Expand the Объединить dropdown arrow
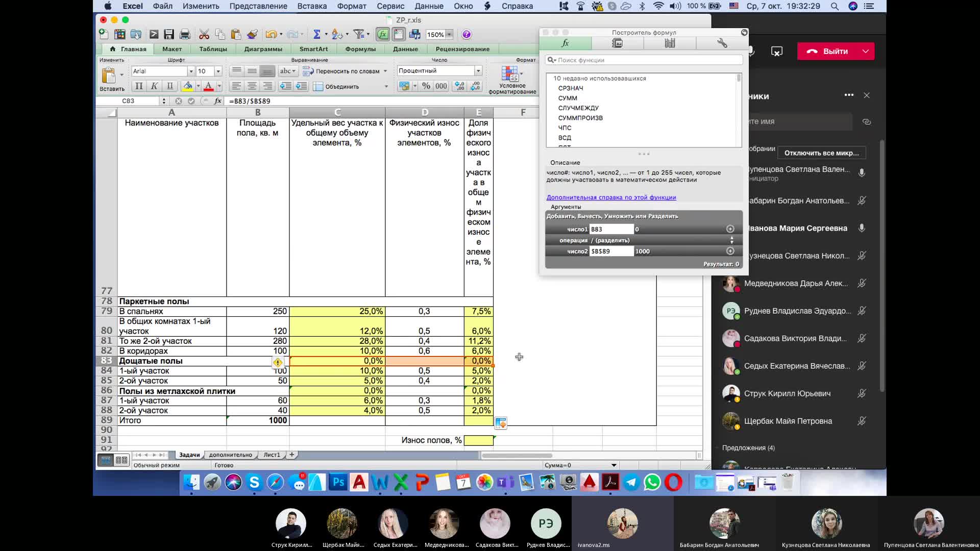The height and width of the screenshot is (551, 980). (386, 87)
